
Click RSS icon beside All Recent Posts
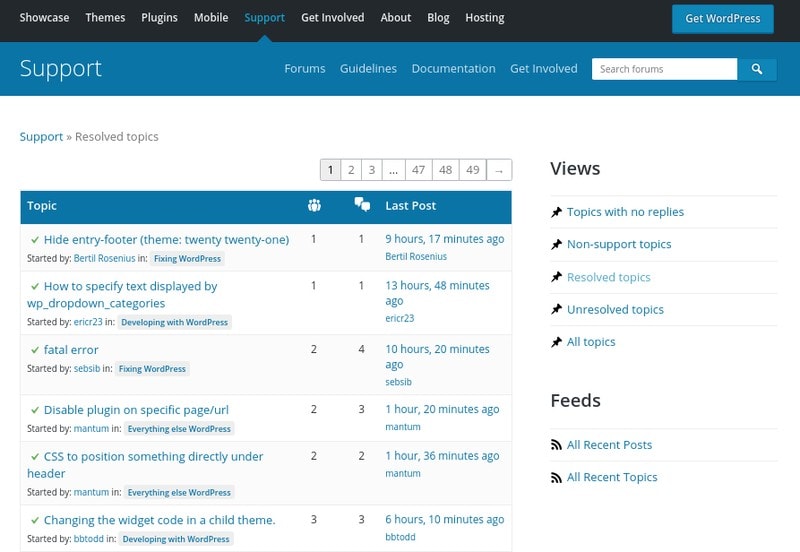[557, 445]
